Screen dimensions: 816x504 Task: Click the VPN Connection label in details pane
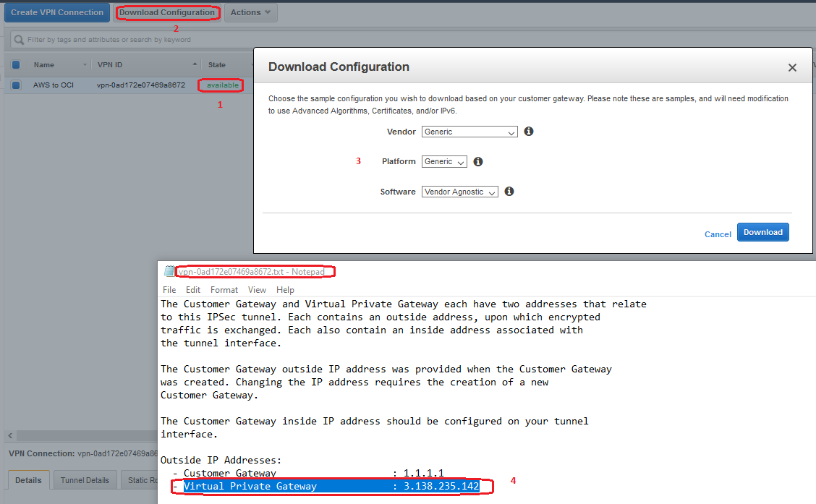42,453
